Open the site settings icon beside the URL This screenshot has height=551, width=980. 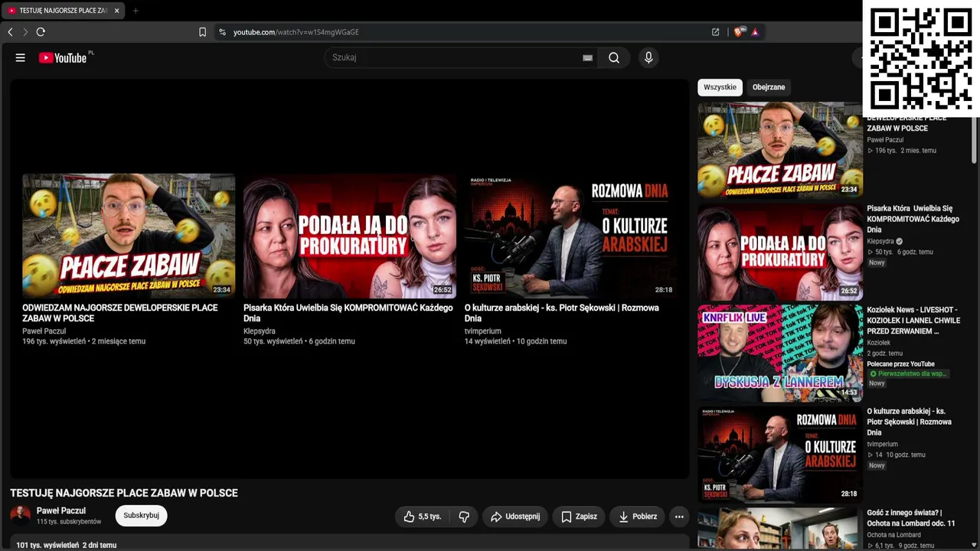pyautogui.click(x=222, y=32)
